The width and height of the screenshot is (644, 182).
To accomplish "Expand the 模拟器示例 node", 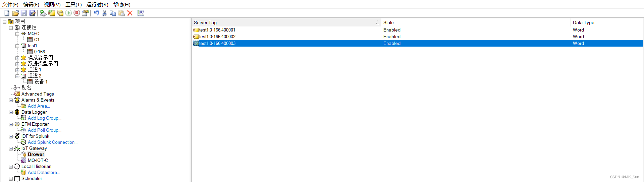I will 17,58.
